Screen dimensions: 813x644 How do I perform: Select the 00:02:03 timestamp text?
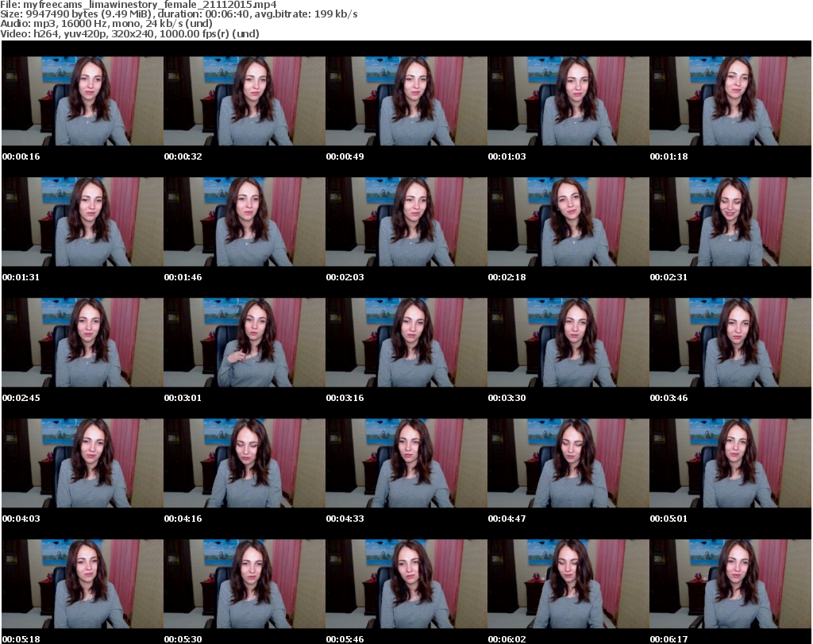point(345,277)
